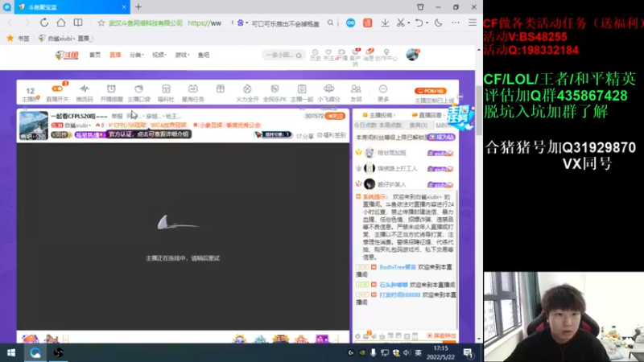Open the 关注 heart icon in header

[x=328, y=55]
